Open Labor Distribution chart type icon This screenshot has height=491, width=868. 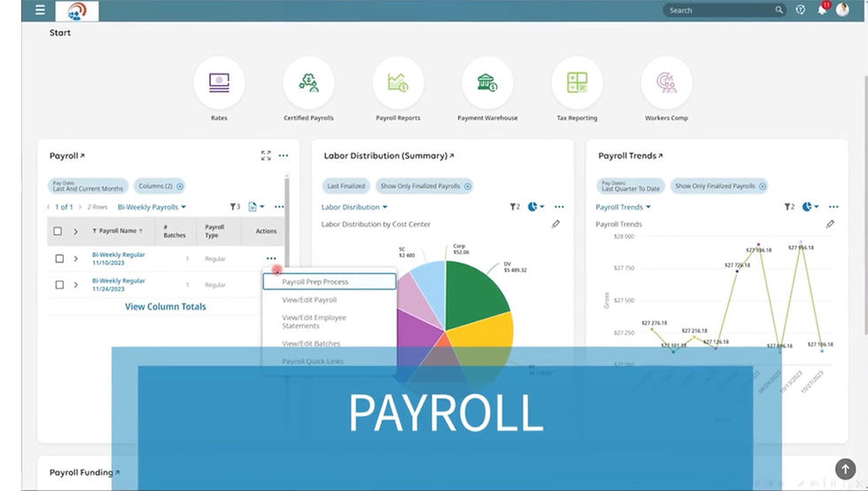[x=535, y=207]
